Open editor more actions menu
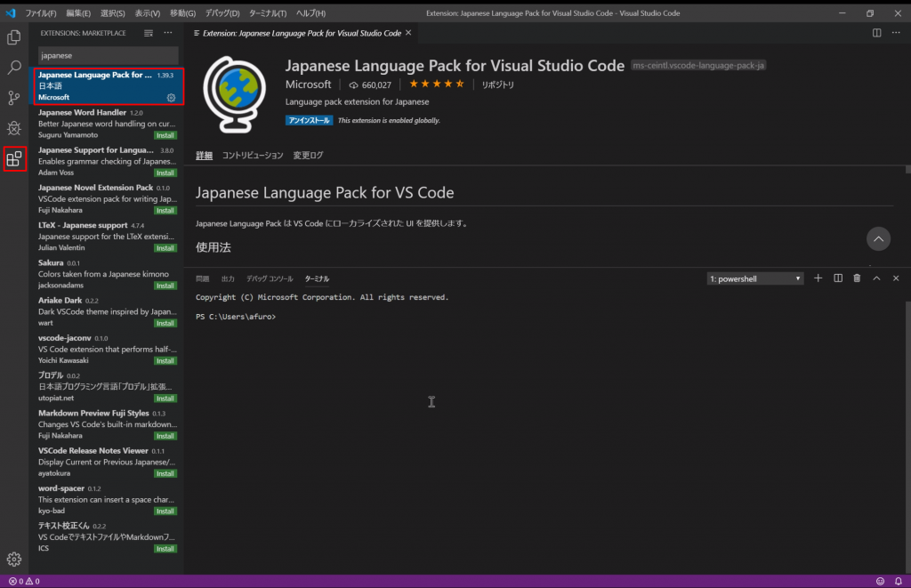Image resolution: width=911 pixels, height=588 pixels. [x=896, y=33]
